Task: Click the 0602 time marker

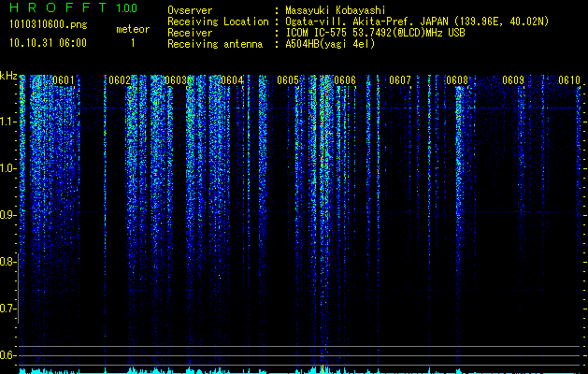Action: (x=120, y=79)
